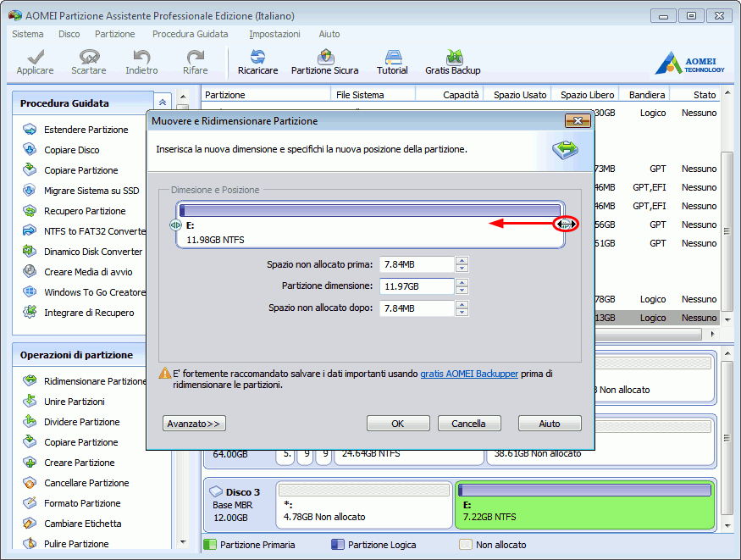Click Recupero Partizione icon
Image resolution: width=741 pixels, height=560 pixels.
tap(30, 210)
